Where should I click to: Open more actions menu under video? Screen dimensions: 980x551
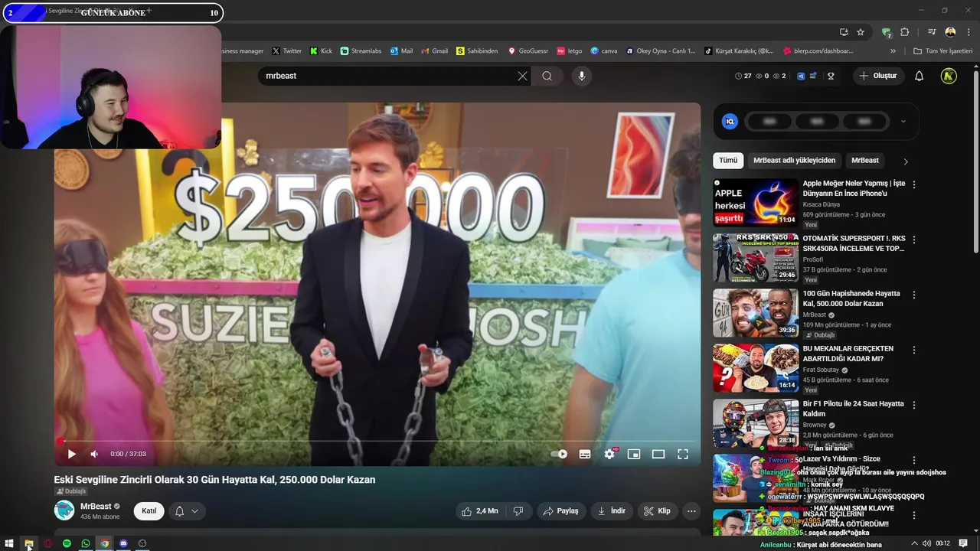click(x=691, y=511)
